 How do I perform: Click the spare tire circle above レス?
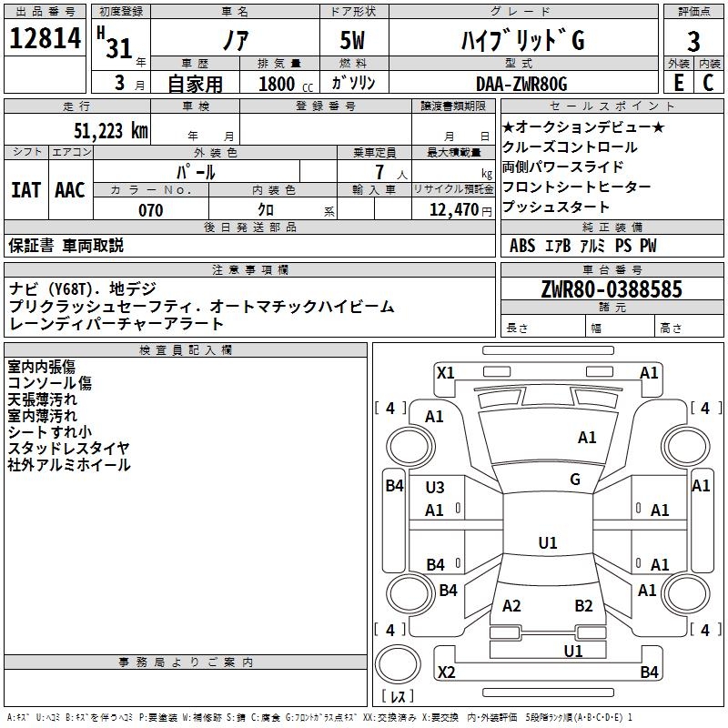point(398,663)
